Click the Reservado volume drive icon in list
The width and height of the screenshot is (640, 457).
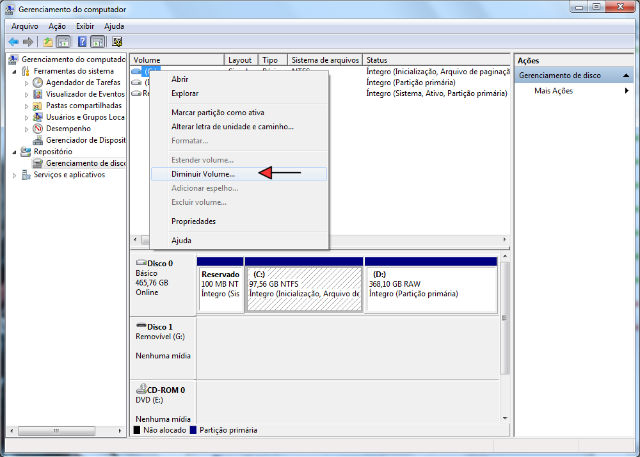click(136, 93)
